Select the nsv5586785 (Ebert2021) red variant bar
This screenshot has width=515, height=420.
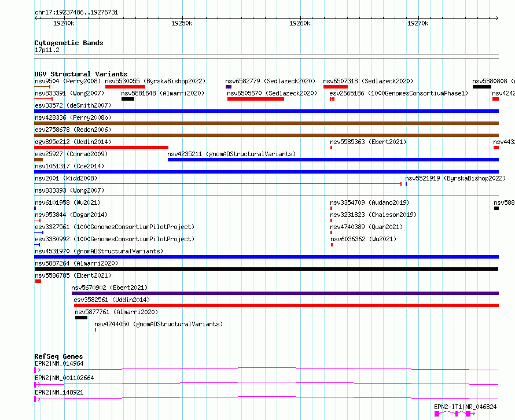tap(38, 281)
